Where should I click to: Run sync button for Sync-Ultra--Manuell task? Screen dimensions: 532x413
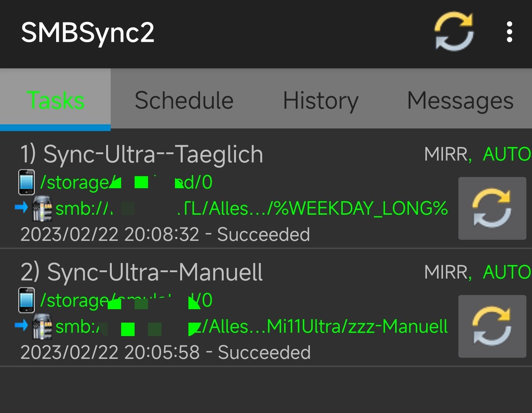click(x=492, y=326)
